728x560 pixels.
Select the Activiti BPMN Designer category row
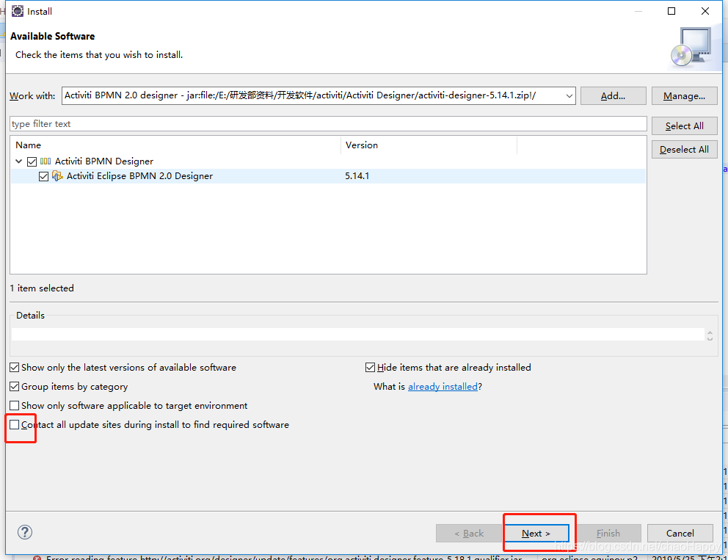328,161
